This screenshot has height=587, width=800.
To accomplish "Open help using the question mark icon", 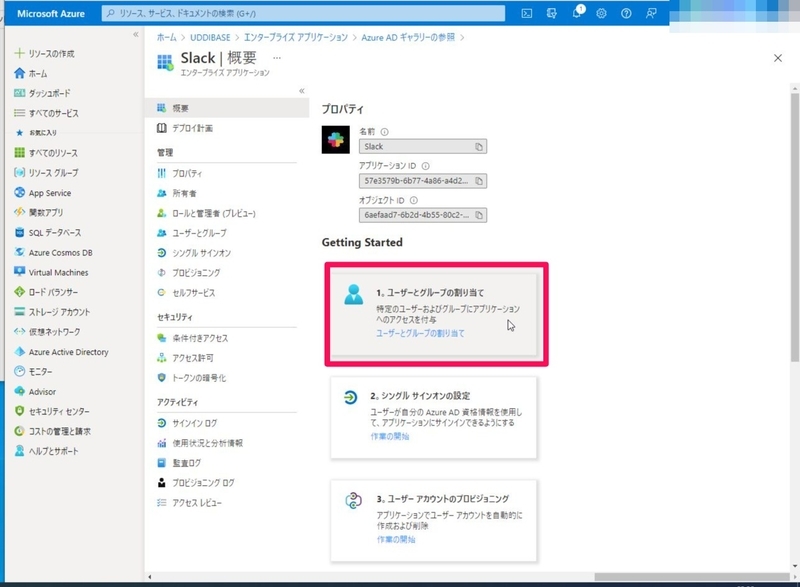I will (626, 12).
